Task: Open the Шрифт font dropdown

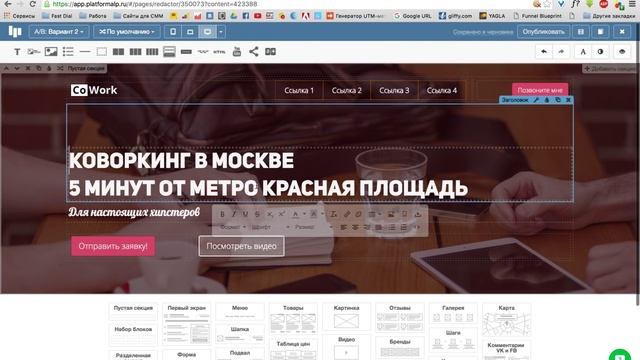Action: [270, 227]
